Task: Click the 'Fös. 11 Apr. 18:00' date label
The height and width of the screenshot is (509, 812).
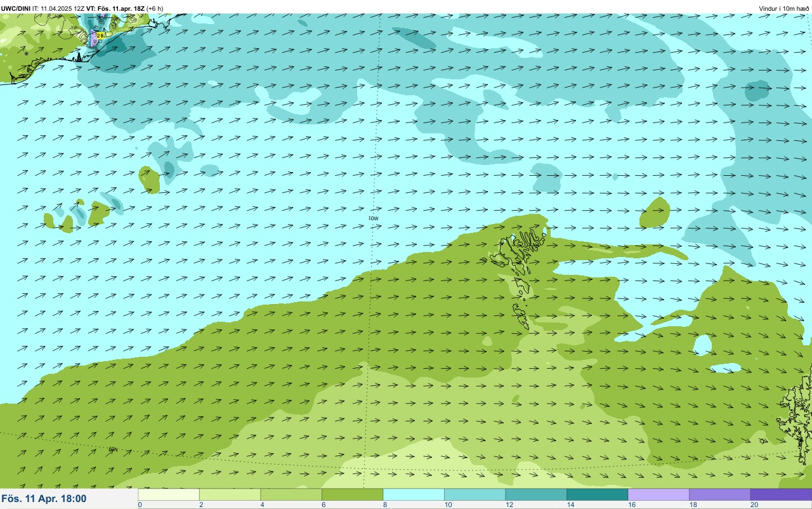Action: click(44, 499)
